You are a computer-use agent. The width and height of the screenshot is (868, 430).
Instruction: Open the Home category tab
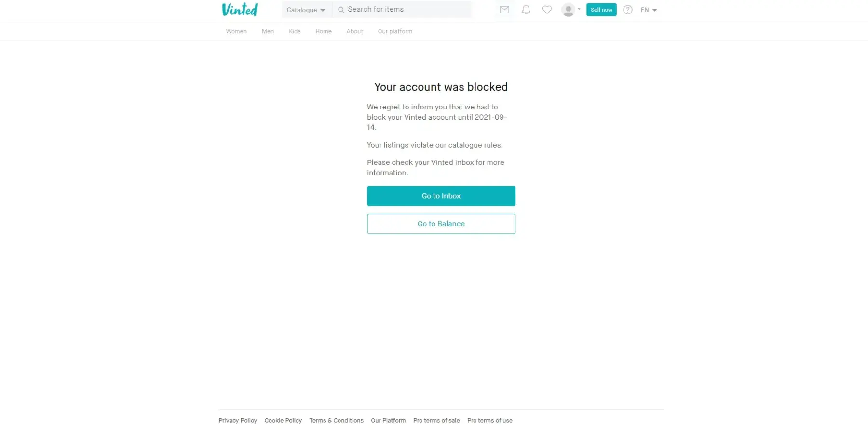(x=324, y=31)
